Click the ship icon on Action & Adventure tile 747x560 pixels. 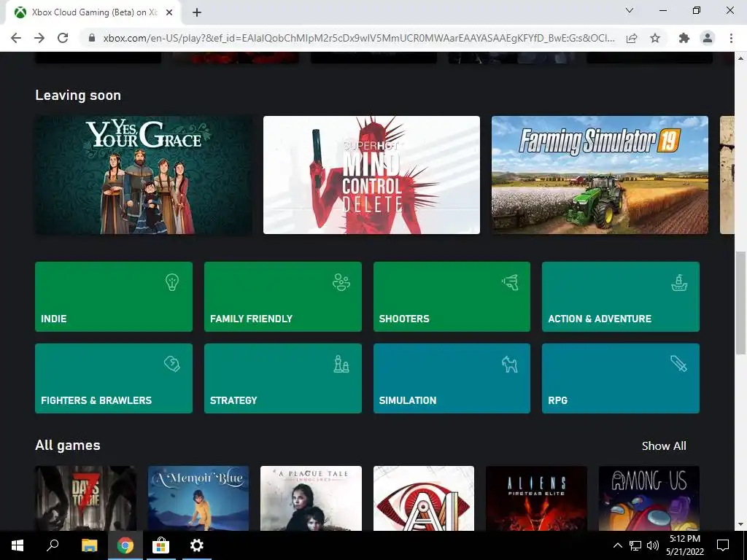pyautogui.click(x=679, y=282)
